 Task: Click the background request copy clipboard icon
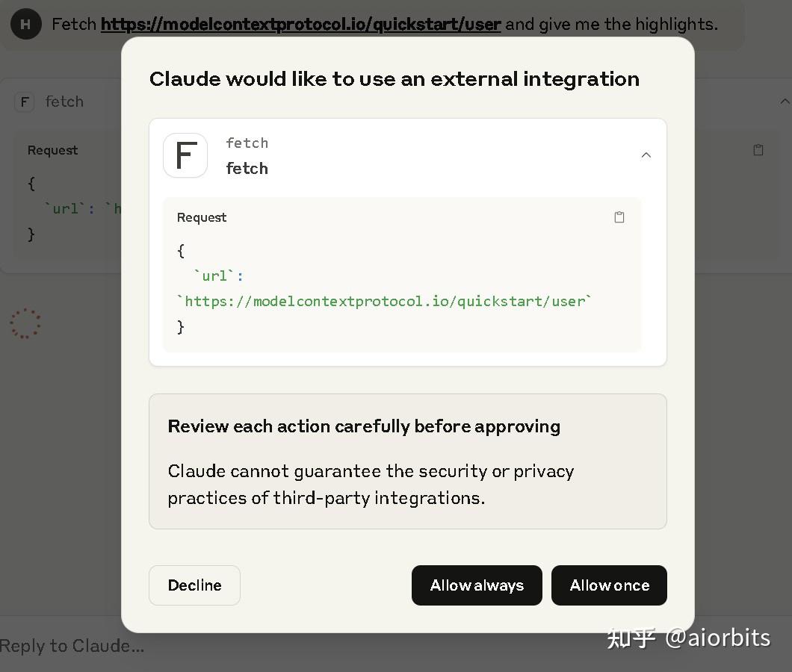tap(758, 150)
